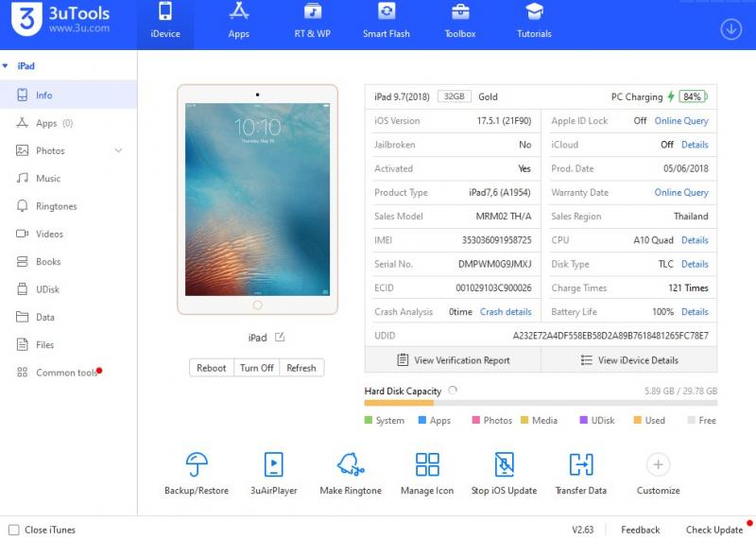This screenshot has width=756, height=540.
Task: Click the 84% battery indicator
Action: pos(693,96)
